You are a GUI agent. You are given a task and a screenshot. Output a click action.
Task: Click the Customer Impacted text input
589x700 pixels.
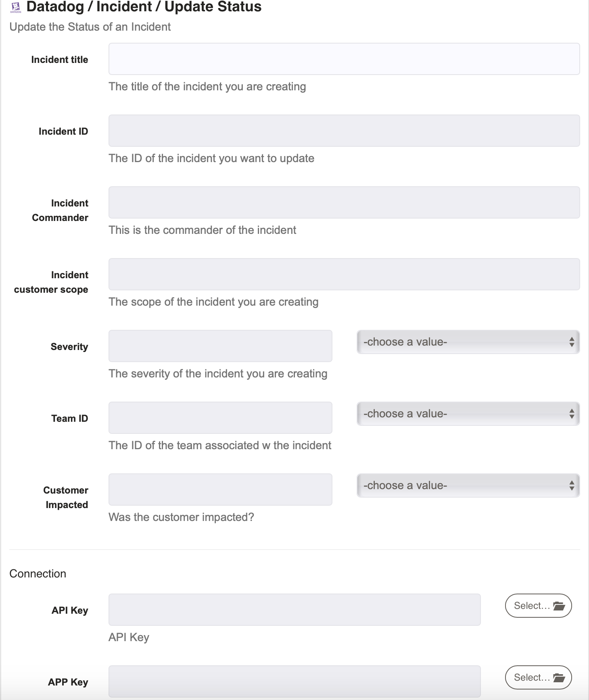pyautogui.click(x=220, y=490)
